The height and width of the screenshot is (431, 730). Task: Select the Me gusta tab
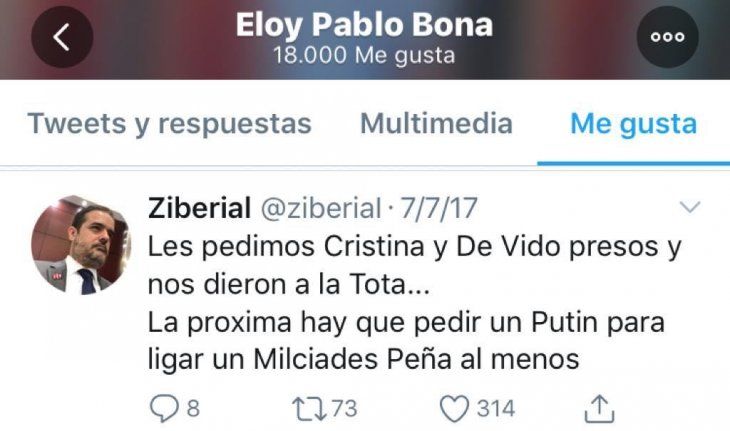tap(634, 124)
